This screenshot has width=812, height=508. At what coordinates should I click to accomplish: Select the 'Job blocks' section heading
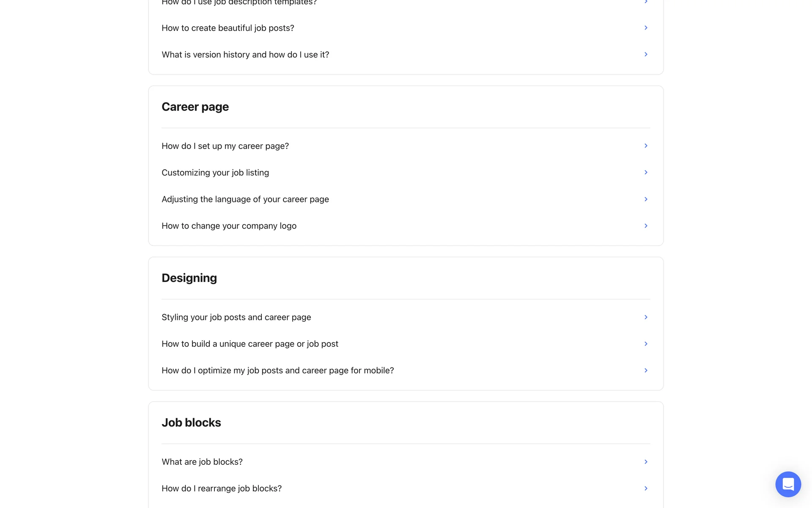191,422
